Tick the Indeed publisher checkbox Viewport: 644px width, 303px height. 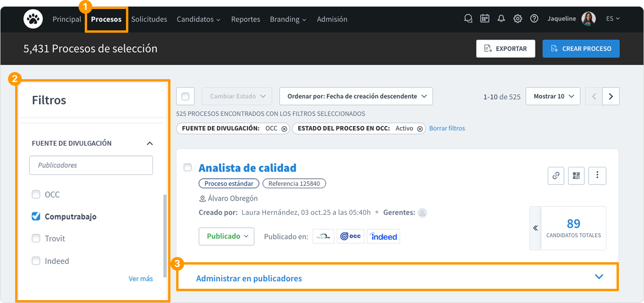click(36, 261)
